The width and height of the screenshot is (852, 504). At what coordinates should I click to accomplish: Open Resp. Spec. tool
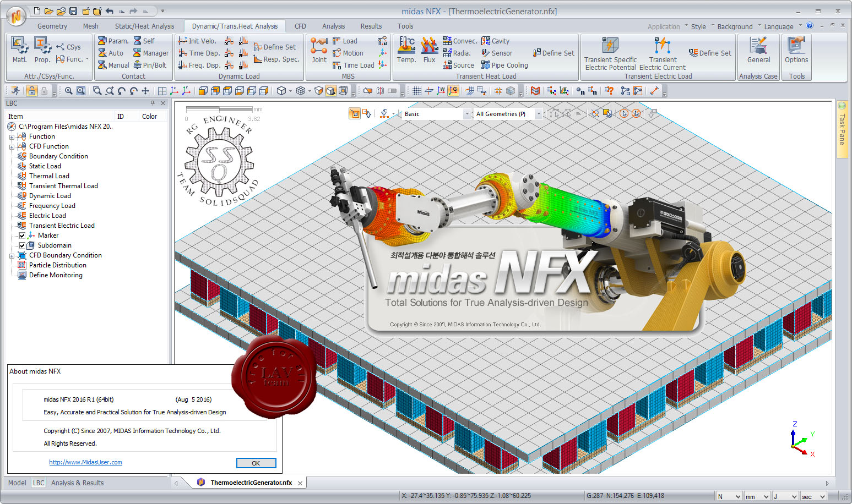pos(276,59)
